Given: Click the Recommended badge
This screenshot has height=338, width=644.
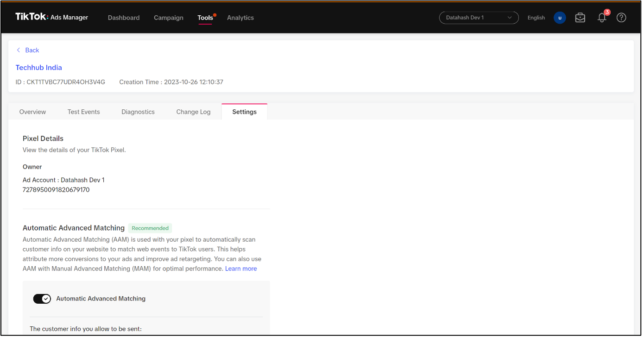Looking at the screenshot, I should pyautogui.click(x=150, y=228).
